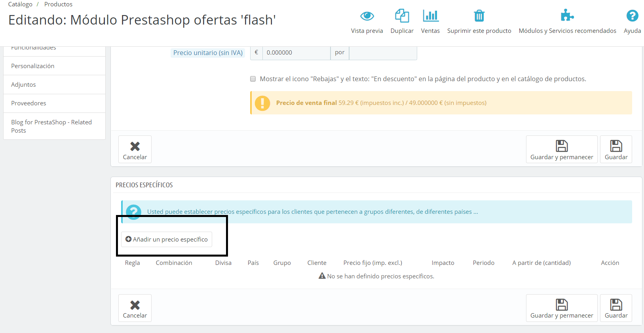Open Ventas statistics chart icon
Image resolution: width=644 pixels, height=333 pixels.
[430, 16]
